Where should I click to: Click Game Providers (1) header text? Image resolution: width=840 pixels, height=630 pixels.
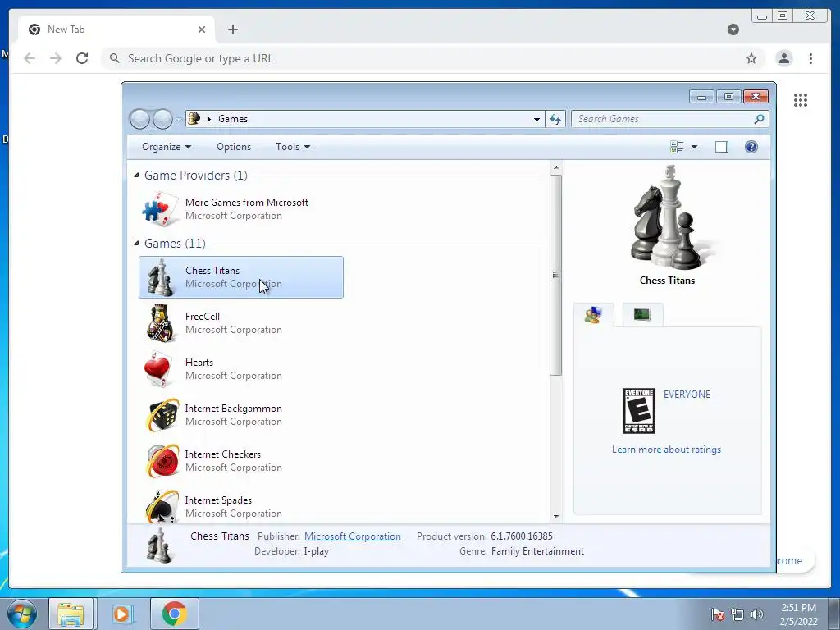click(195, 176)
